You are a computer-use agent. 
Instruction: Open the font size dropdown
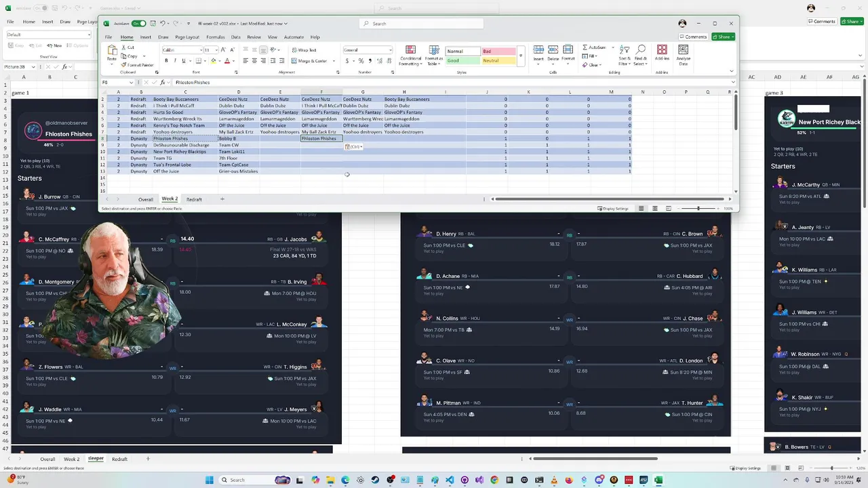coord(216,50)
